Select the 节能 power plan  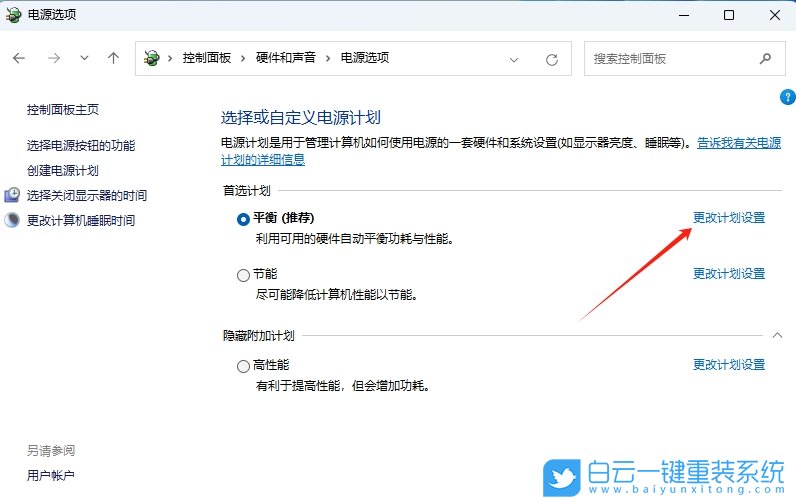pyautogui.click(x=243, y=275)
